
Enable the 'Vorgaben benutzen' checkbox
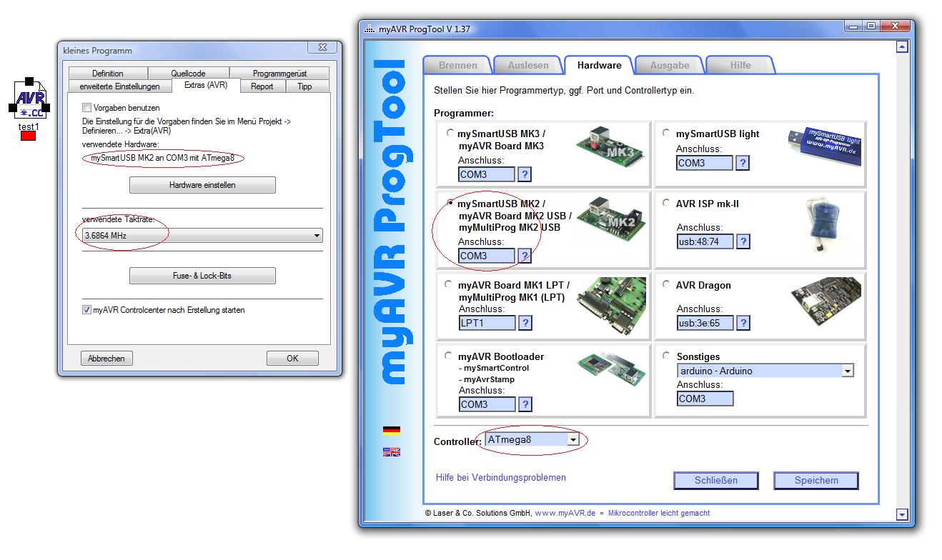coord(87,108)
